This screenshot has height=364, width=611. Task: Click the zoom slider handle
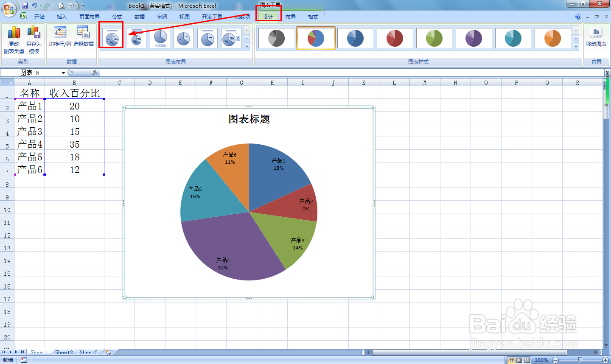coord(580,360)
